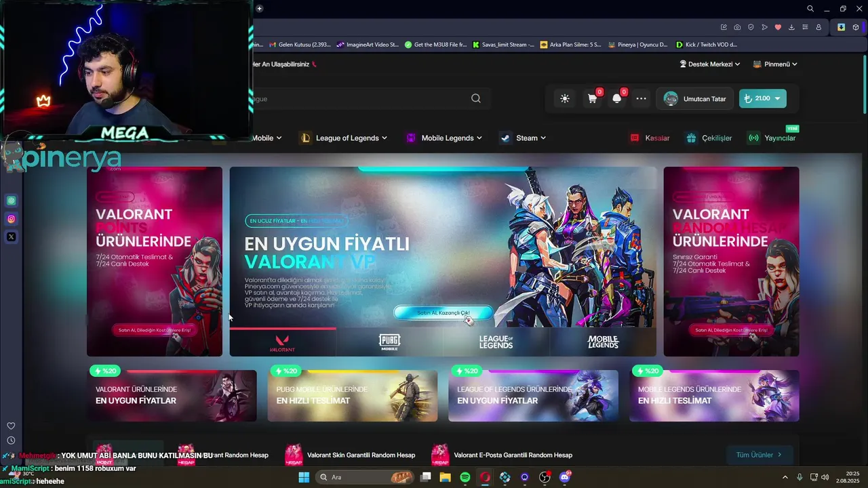
Task: Open the Kick / Twitch VOD bookmark
Action: [x=707, y=45]
